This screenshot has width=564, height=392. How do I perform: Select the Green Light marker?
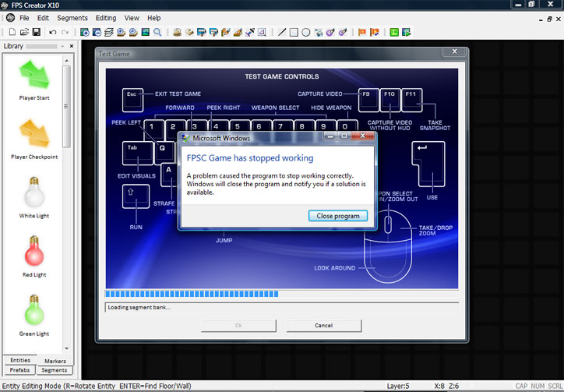pos(34,316)
